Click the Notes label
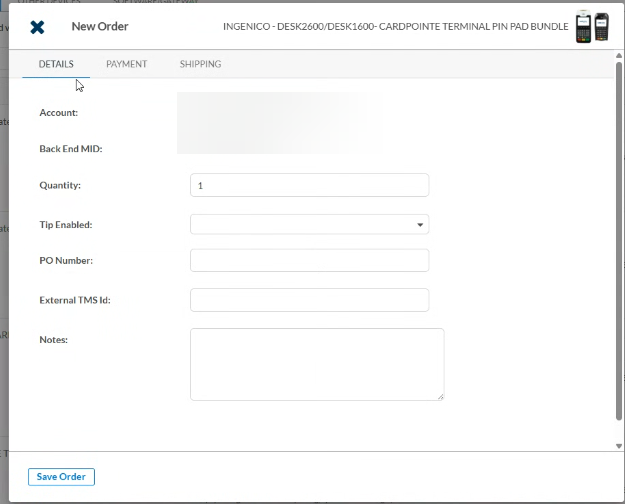This screenshot has width=625, height=504. 52,340
